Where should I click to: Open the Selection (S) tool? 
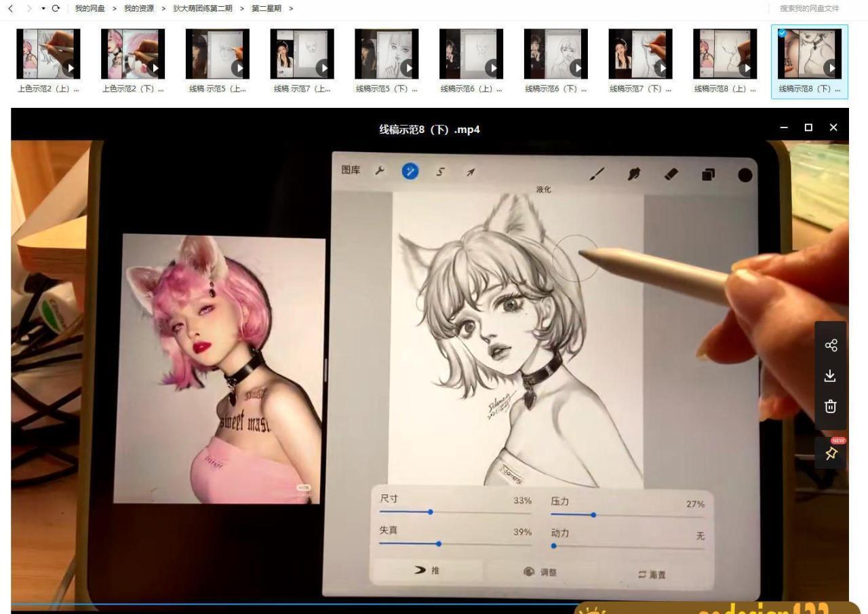pos(439,172)
